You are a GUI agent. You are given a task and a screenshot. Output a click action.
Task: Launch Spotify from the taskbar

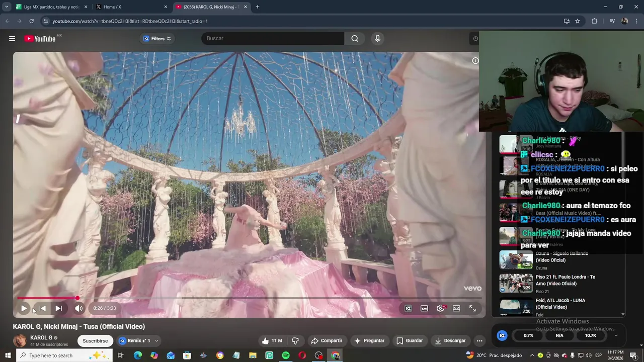click(286, 355)
